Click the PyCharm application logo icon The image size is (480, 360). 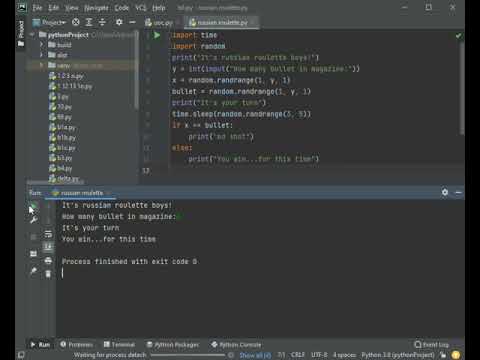coord(22,7)
